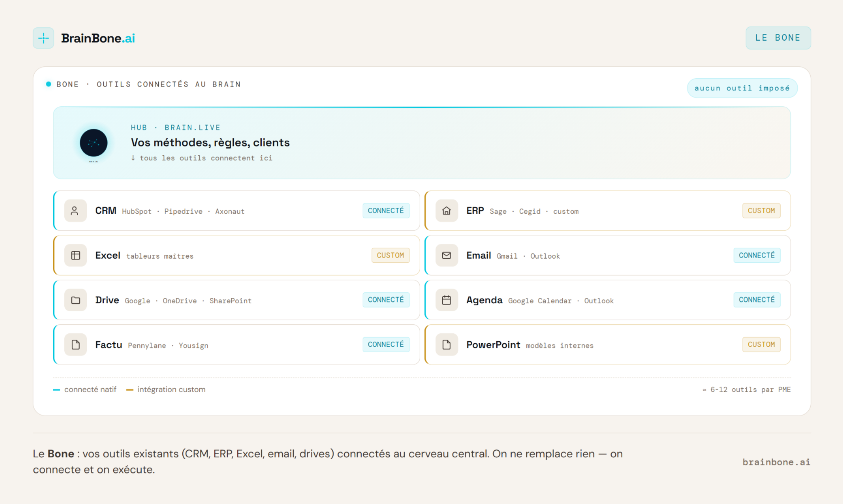
Task: Click the Excel table grid icon
Action: tap(75, 255)
